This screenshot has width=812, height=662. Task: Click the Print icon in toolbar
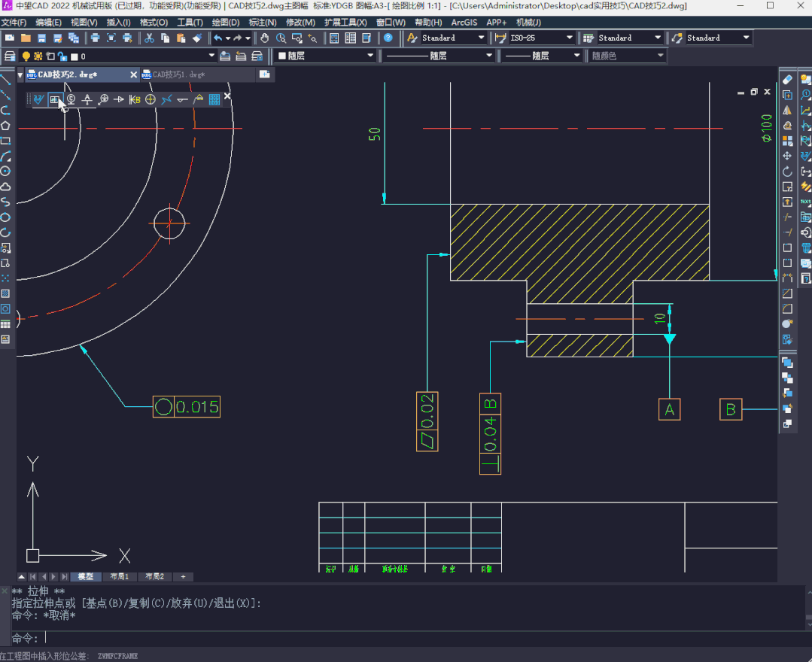coord(96,38)
